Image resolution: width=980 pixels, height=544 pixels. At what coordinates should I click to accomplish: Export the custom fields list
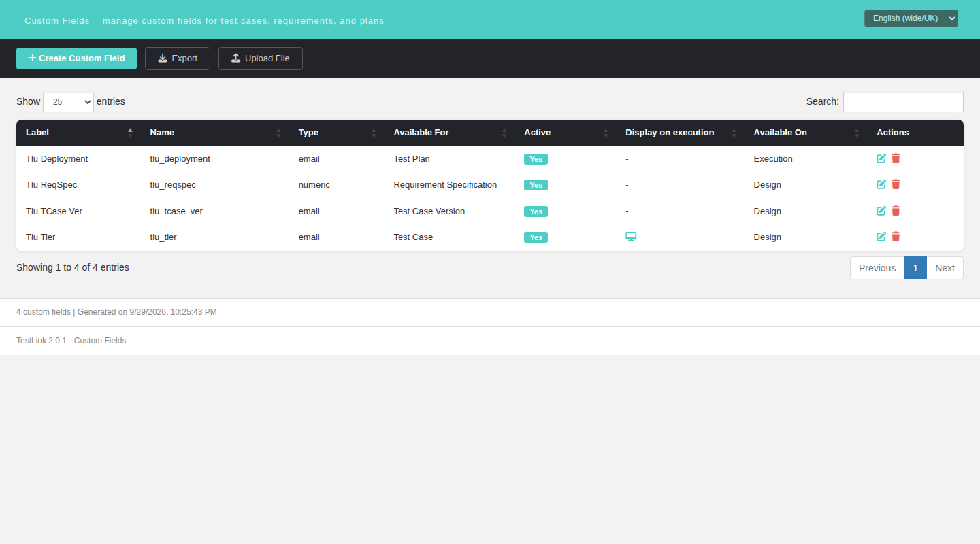point(178,58)
